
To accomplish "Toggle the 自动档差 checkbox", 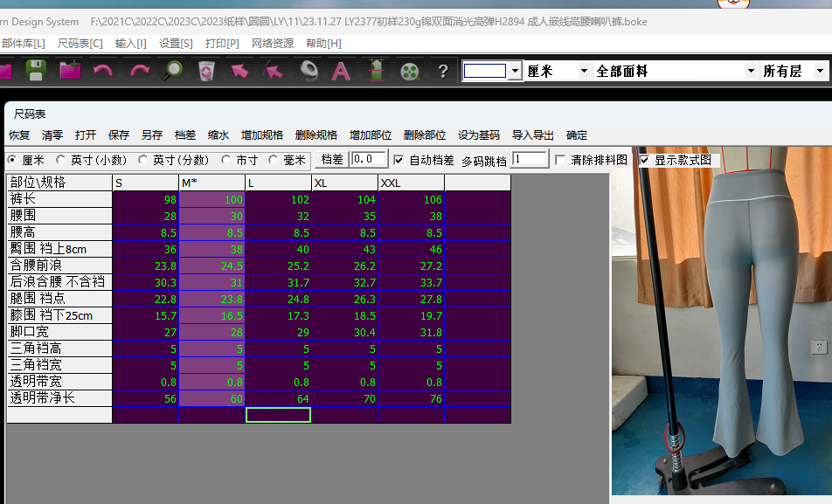I will pos(399,160).
